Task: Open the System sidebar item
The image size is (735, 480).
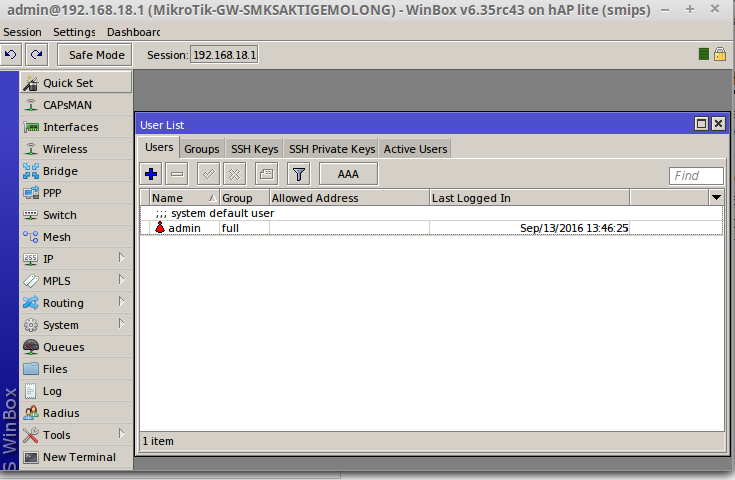Action: [x=76, y=325]
